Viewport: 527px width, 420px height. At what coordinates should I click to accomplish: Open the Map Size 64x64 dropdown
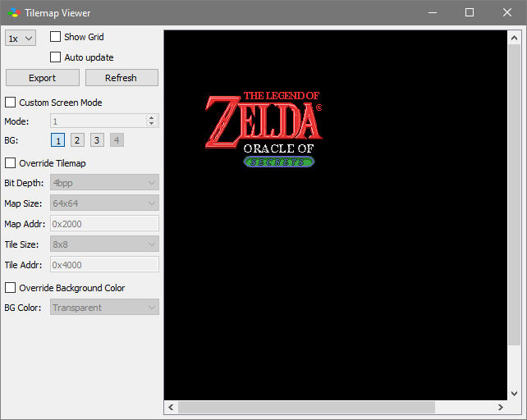click(x=104, y=203)
